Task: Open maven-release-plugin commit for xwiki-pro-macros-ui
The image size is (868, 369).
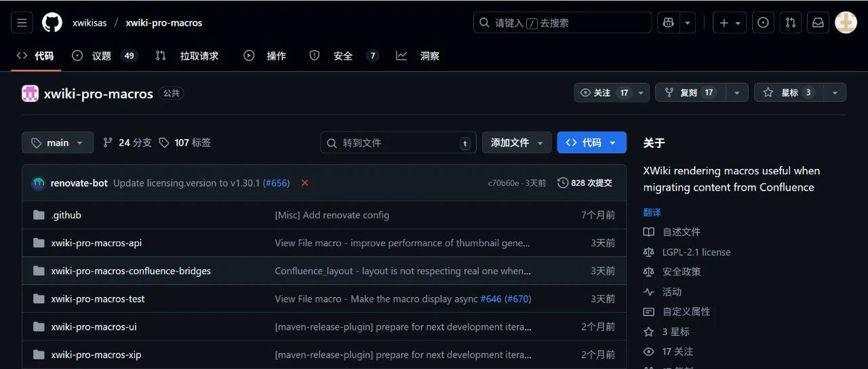Action: coord(403,326)
